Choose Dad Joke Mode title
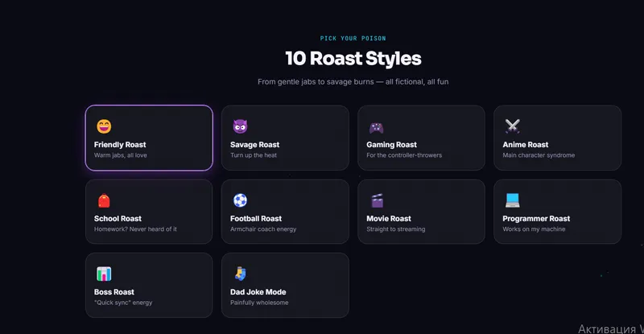 (x=258, y=292)
